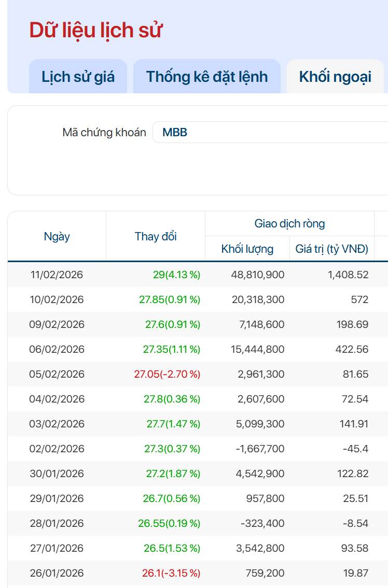Click the red 27.05(-2.70 %) value

tap(167, 374)
